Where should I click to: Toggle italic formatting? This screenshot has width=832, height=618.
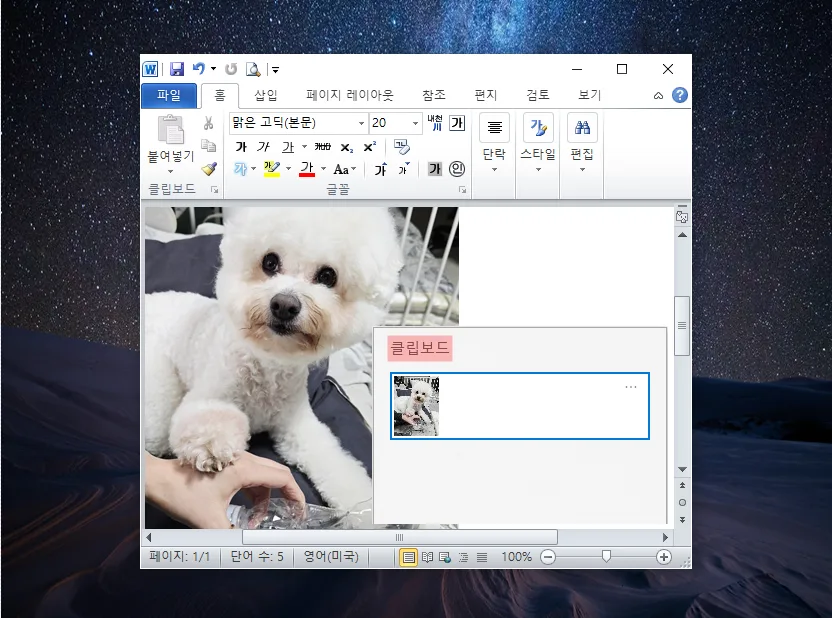264,147
